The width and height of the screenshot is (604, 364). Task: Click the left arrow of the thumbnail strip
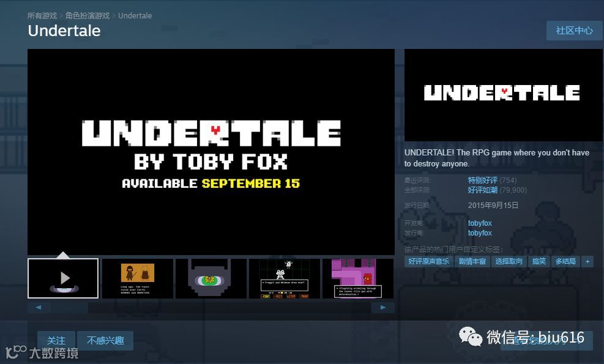(x=38, y=307)
